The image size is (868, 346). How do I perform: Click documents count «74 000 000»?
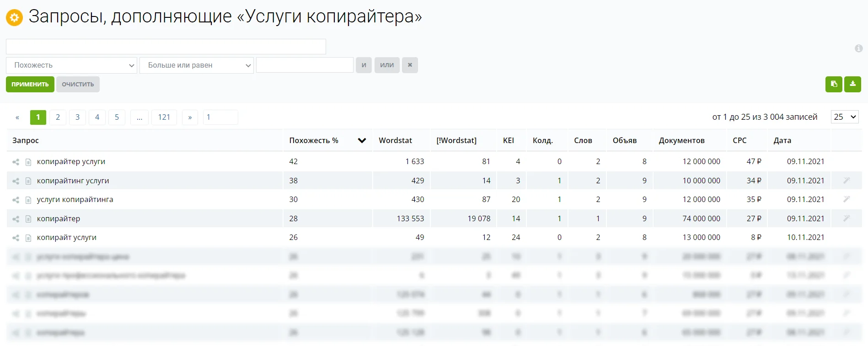[x=702, y=218]
